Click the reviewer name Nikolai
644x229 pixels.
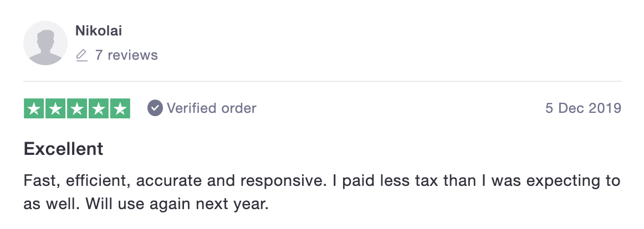tap(99, 31)
